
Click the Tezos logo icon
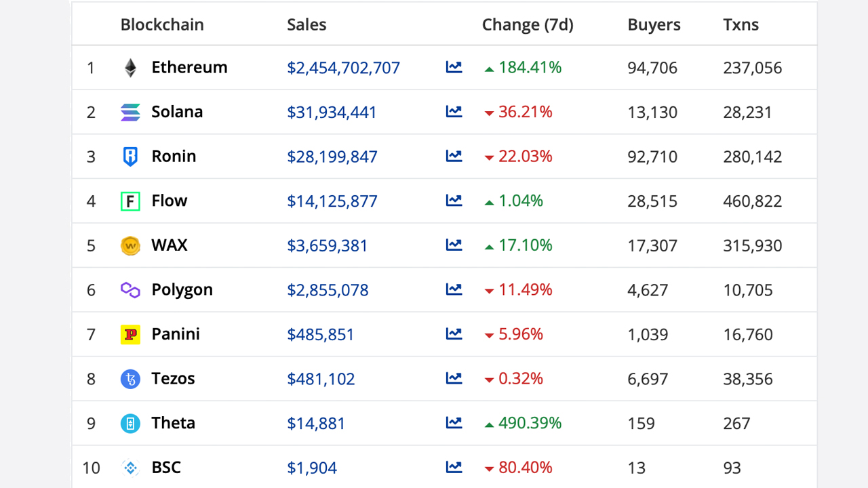click(130, 379)
